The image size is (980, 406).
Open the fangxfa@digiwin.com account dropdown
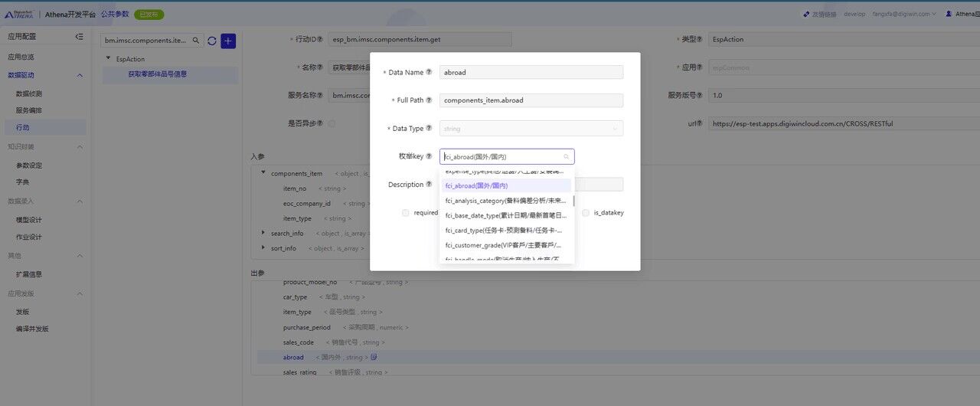[x=905, y=14]
